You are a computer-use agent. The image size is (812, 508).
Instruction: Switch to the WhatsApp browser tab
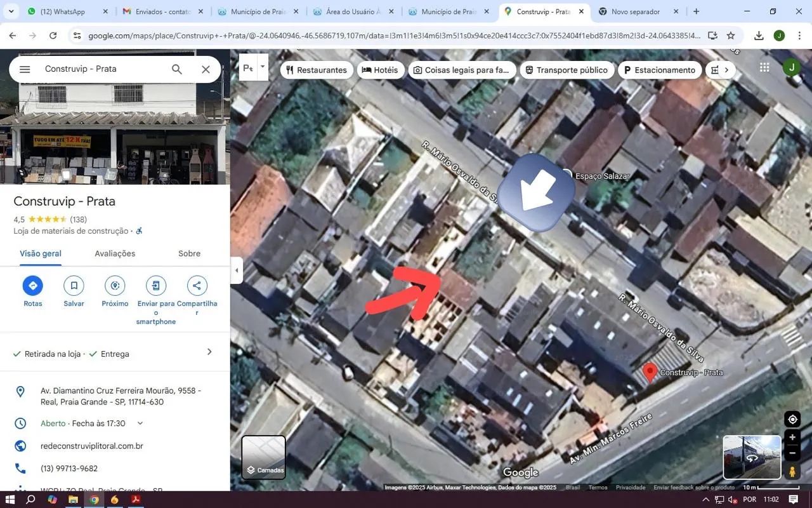pos(67,11)
